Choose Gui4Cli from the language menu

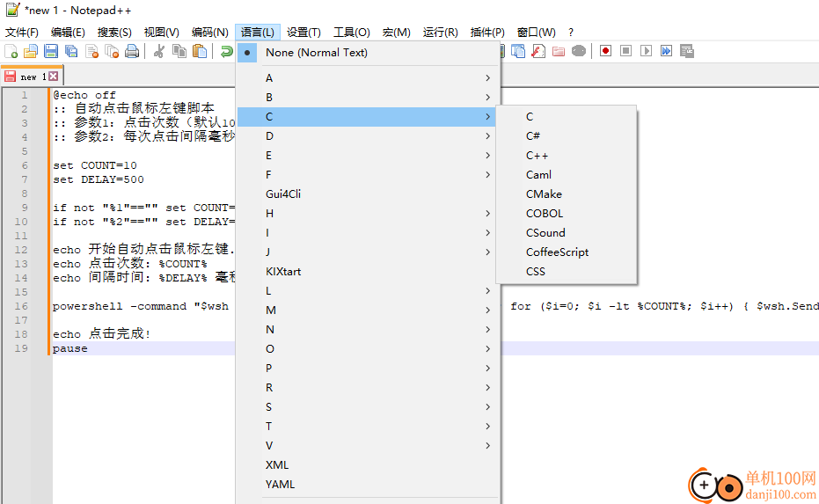tap(368, 194)
